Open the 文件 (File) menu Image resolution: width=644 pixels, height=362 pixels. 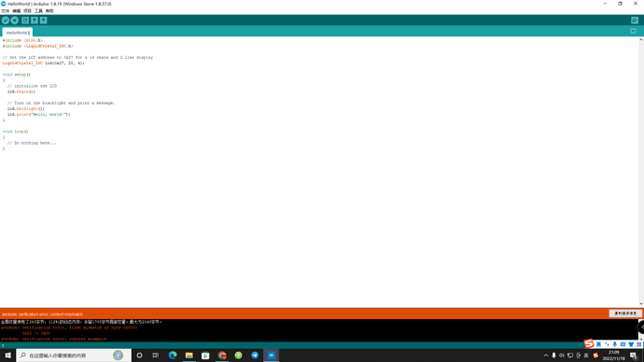[5, 10]
